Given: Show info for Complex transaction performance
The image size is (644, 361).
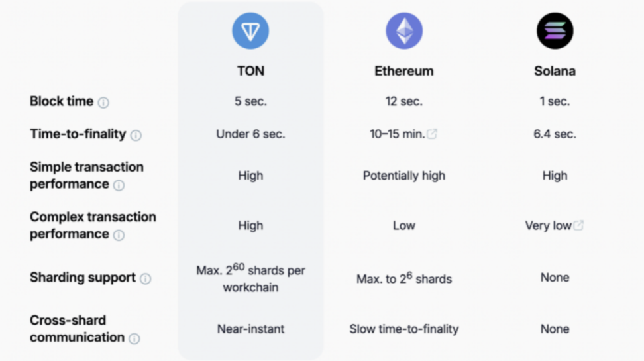Looking at the screenshot, I should (119, 235).
